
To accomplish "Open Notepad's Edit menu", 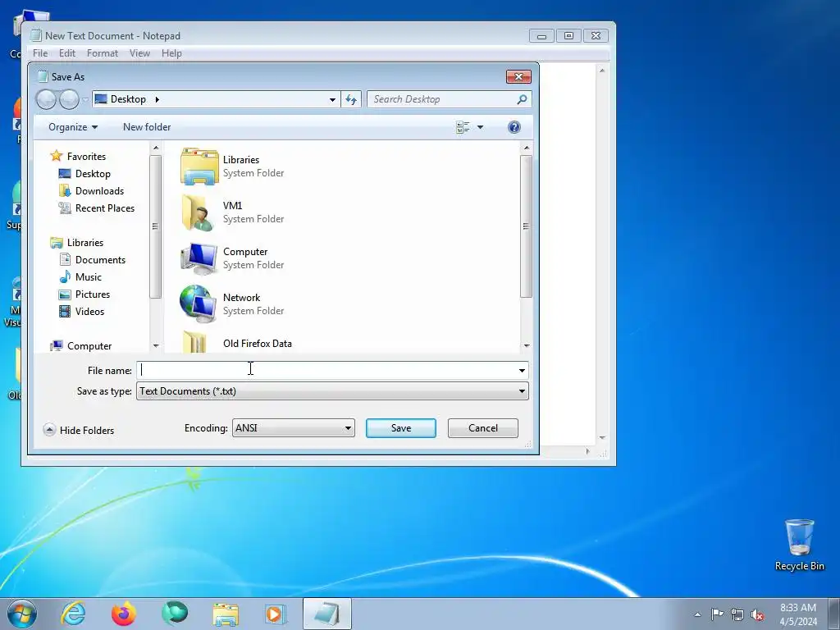I will [67, 53].
